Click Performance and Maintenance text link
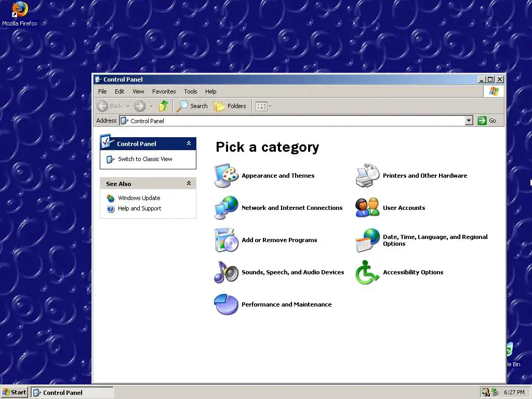The height and width of the screenshot is (399, 532). (x=286, y=304)
